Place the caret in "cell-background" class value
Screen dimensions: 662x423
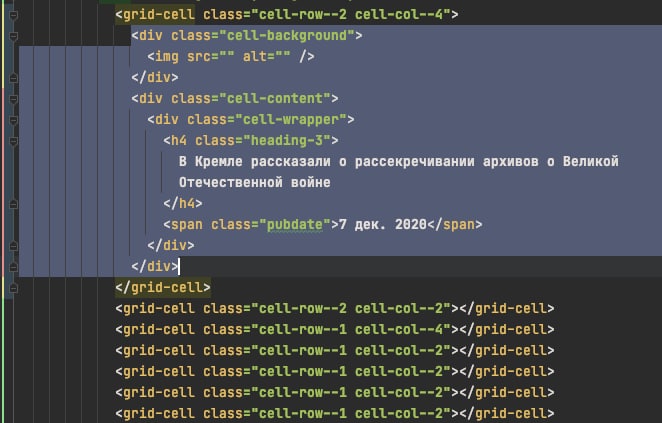pos(287,35)
